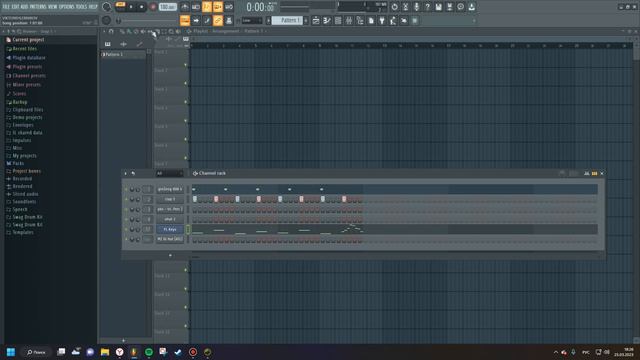The image size is (640, 360).
Task: Open Spotify from the taskbar
Action: coord(149,352)
